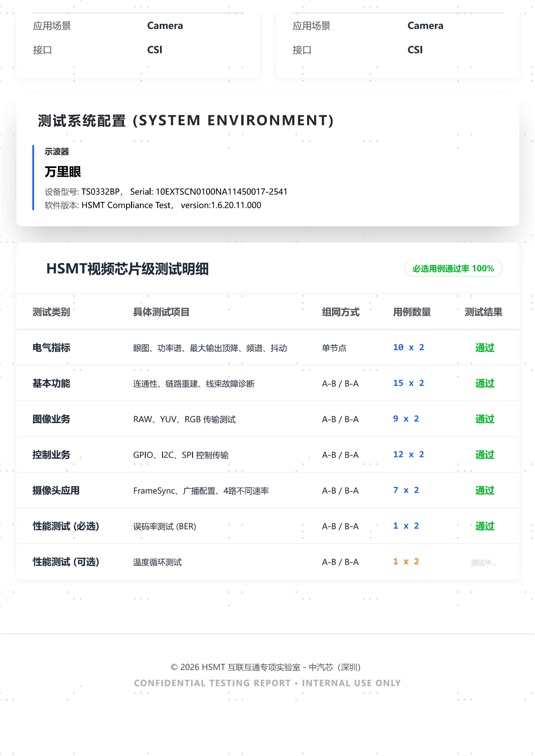The height and width of the screenshot is (756, 535).
Task: Click the blue 1 x 2 case count
Action: tap(406, 526)
